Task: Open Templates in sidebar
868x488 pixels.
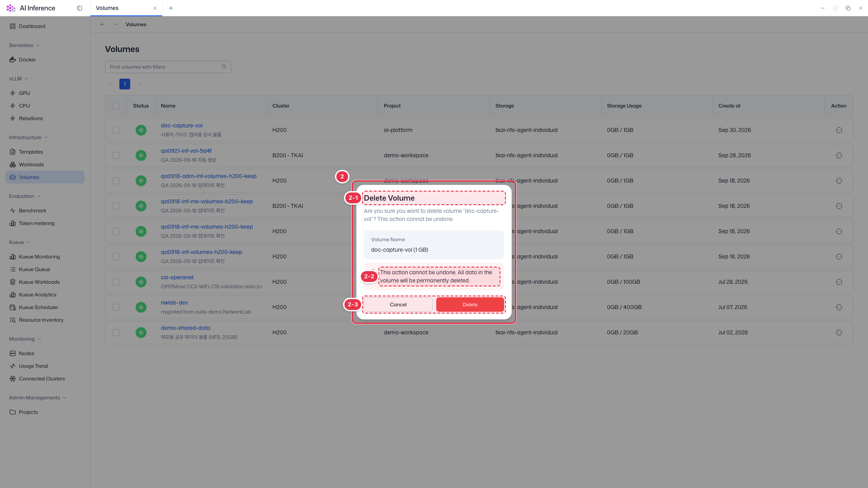Action: coord(45,152)
